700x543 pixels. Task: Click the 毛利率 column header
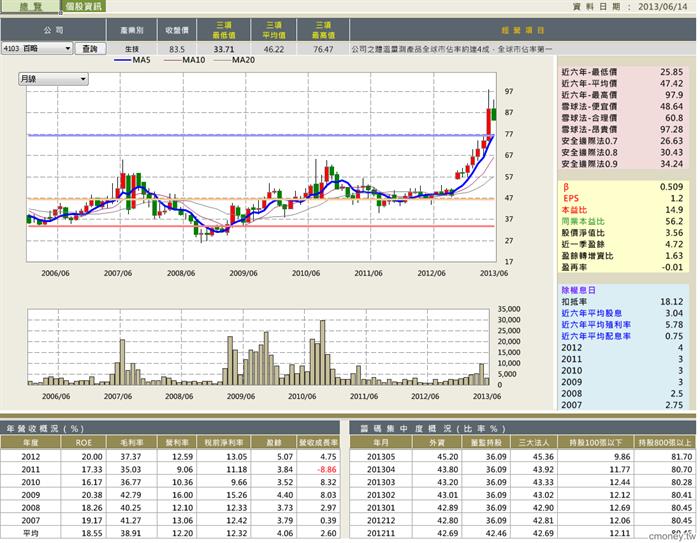[x=131, y=443]
